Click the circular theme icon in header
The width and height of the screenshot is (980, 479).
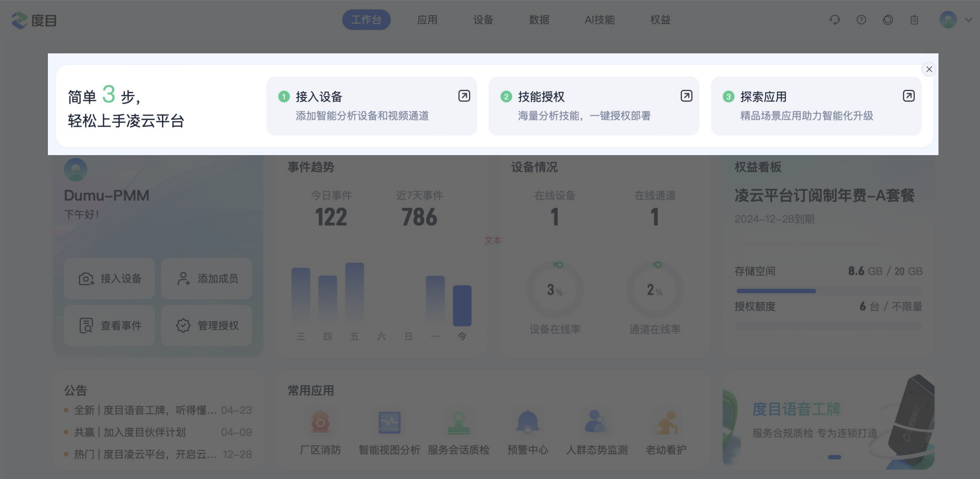(888, 20)
